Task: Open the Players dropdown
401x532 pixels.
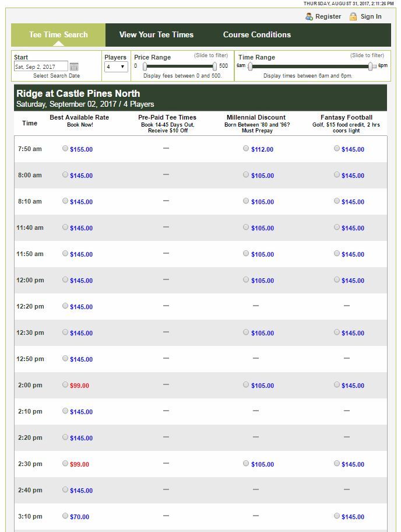Action: [x=116, y=66]
